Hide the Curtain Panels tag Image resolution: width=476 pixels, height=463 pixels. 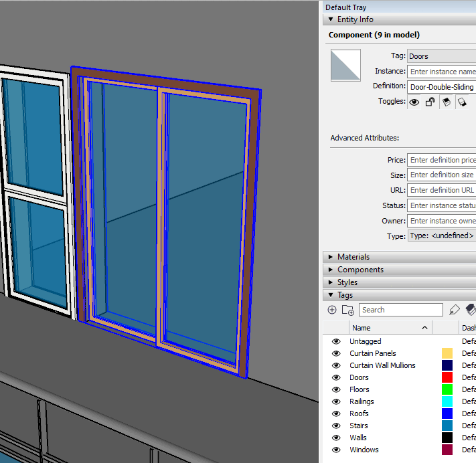coord(336,353)
